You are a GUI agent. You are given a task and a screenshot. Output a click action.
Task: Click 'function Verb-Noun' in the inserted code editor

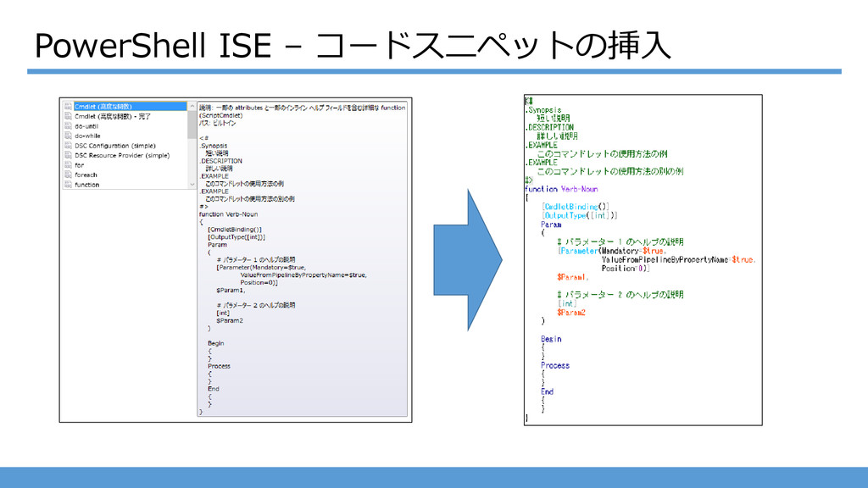coord(561,189)
